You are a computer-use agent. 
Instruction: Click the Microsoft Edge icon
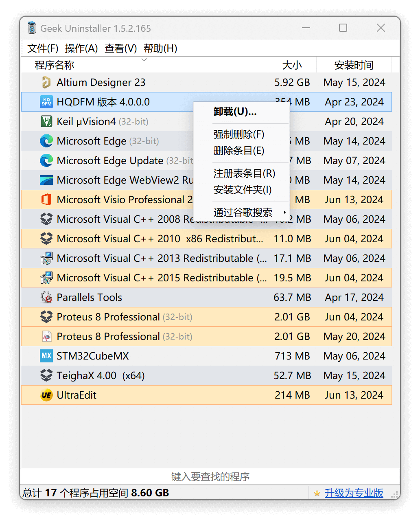[46, 141]
